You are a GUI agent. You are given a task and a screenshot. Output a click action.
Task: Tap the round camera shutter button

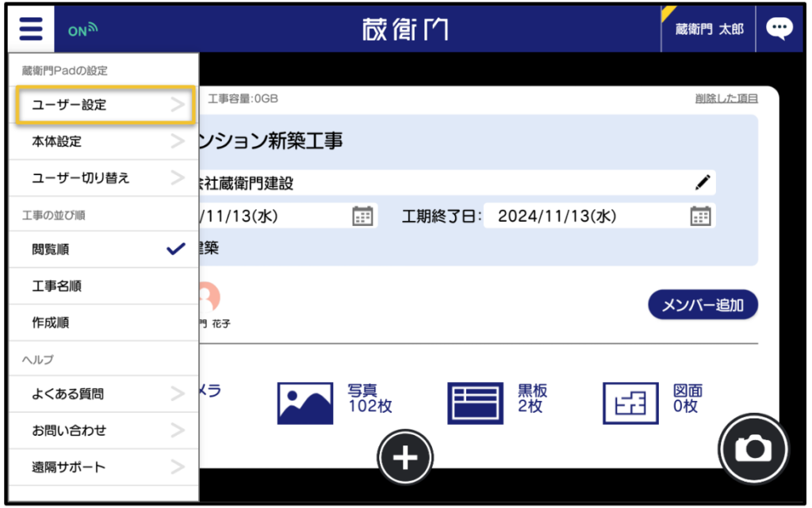tap(753, 449)
